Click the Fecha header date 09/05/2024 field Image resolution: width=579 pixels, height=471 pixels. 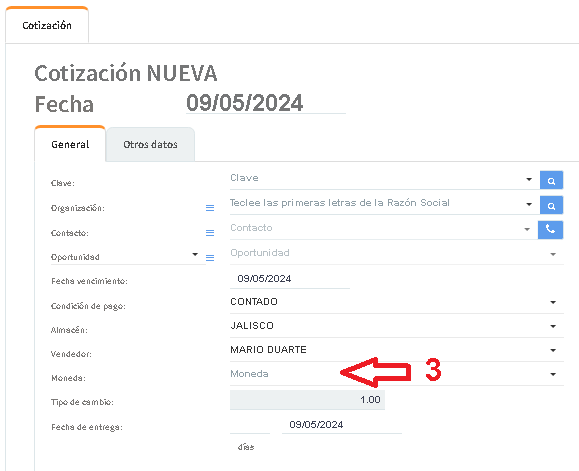(265, 103)
